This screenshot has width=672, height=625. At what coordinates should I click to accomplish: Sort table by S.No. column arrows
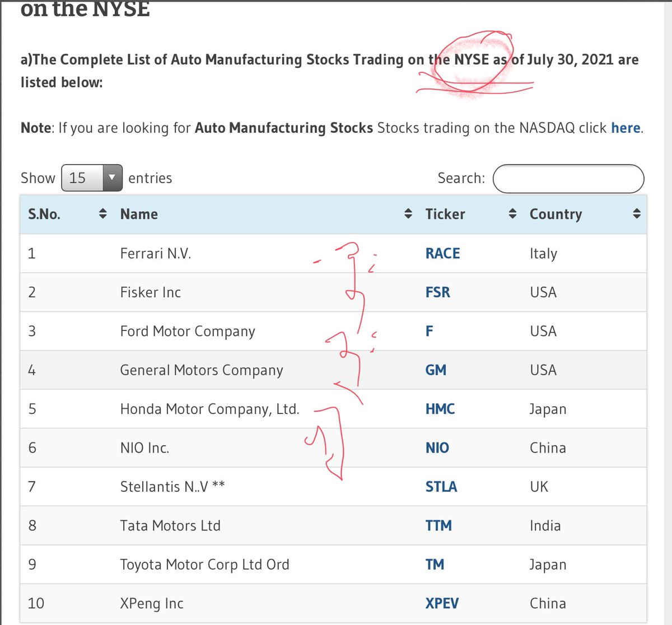(102, 213)
